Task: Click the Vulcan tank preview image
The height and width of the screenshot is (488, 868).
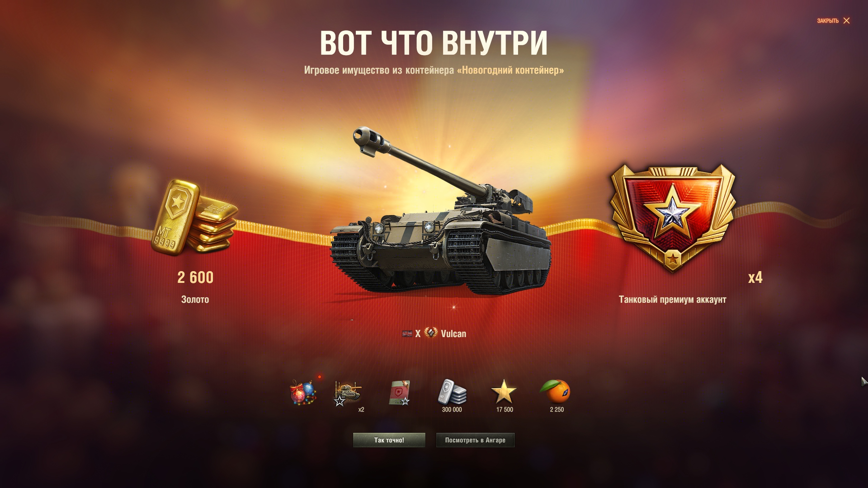Action: (441, 211)
